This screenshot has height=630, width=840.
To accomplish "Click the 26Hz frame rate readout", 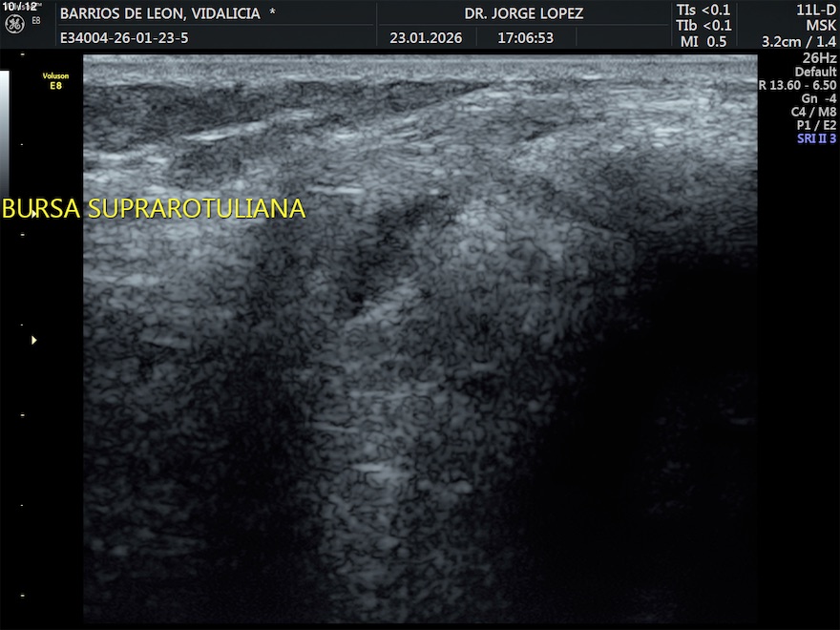I will click(819, 58).
